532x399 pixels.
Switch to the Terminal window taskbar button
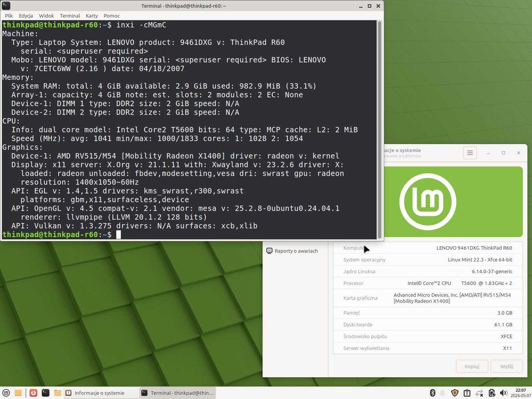tap(178, 393)
